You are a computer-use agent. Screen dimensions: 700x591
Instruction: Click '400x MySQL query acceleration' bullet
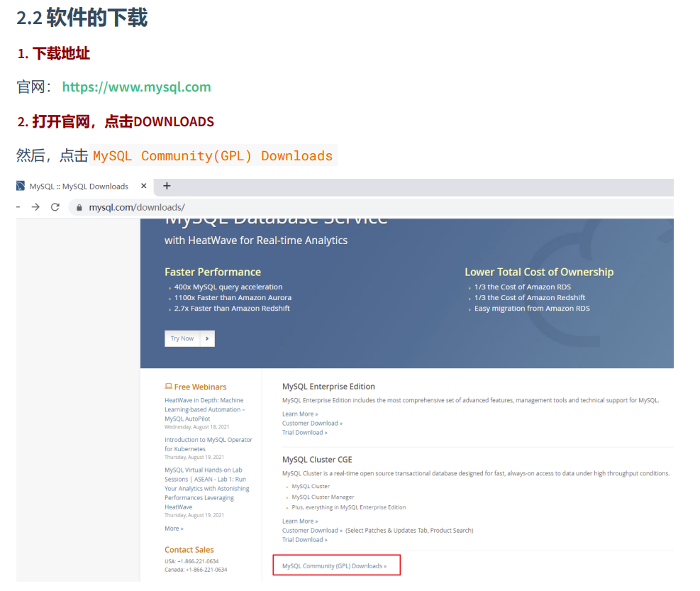pos(228,287)
